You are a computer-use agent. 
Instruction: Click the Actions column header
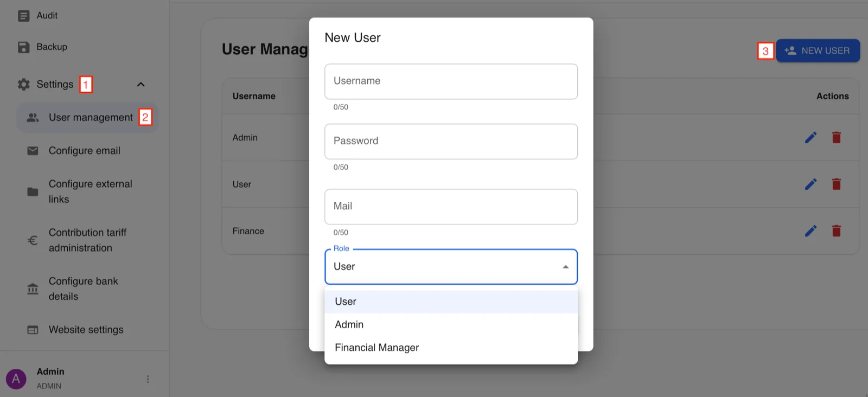(x=833, y=96)
